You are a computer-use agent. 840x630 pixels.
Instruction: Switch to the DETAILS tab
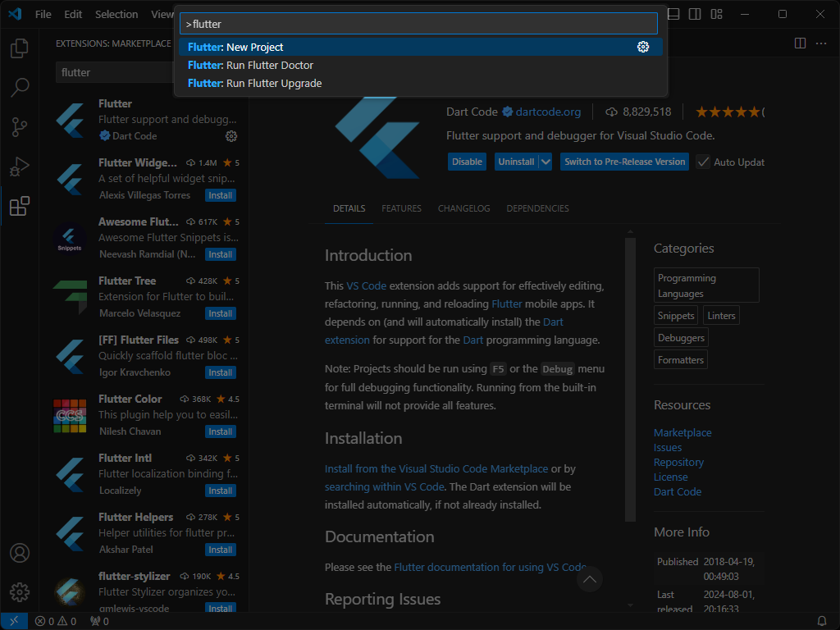[349, 208]
